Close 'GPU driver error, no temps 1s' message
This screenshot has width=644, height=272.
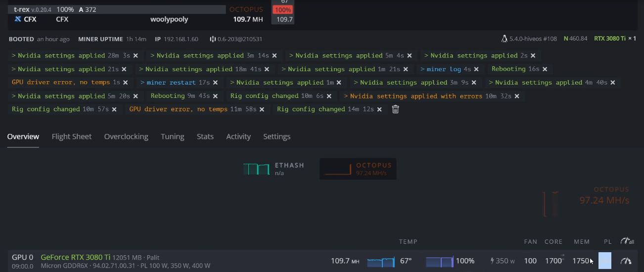[126, 83]
